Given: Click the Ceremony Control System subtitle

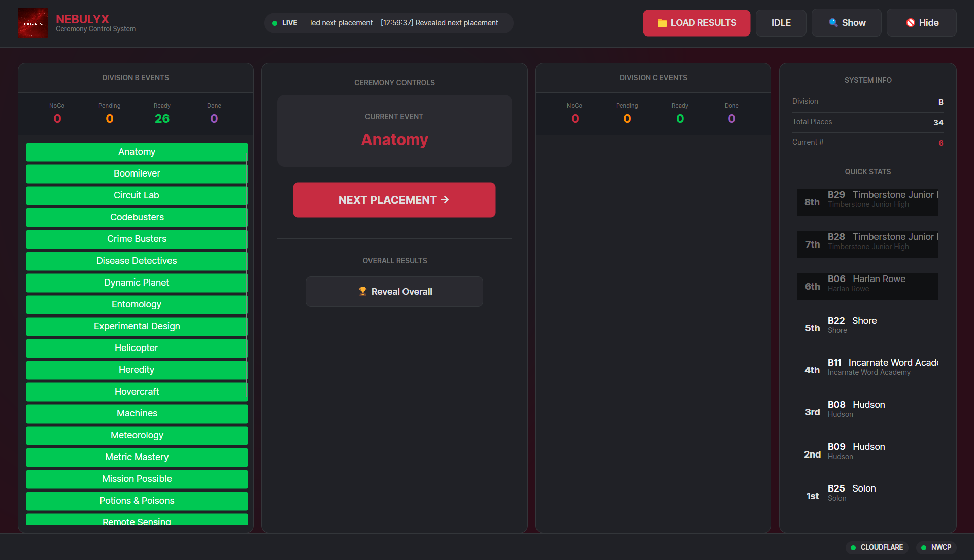Looking at the screenshot, I should tap(95, 29).
